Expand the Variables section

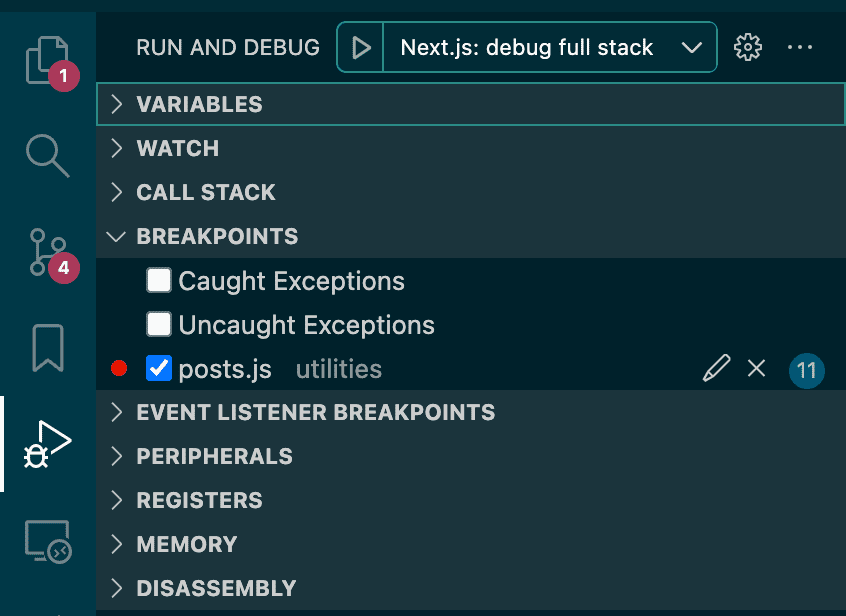tap(199, 104)
